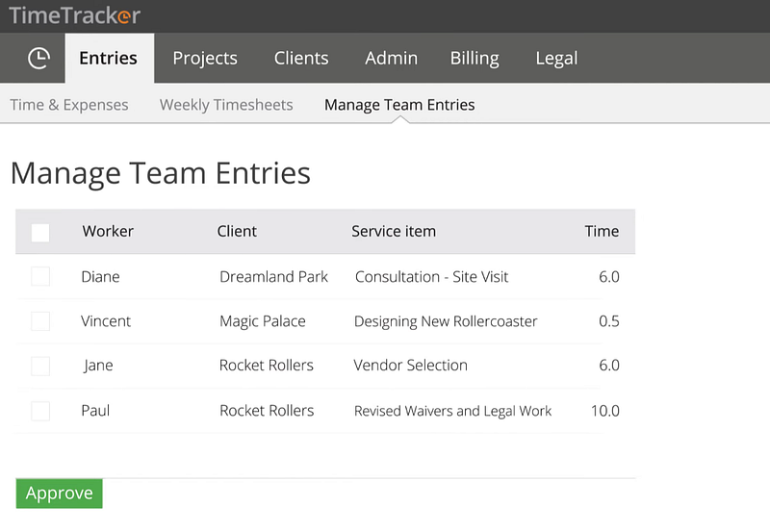Check the box for Diane's entry

[x=40, y=276]
